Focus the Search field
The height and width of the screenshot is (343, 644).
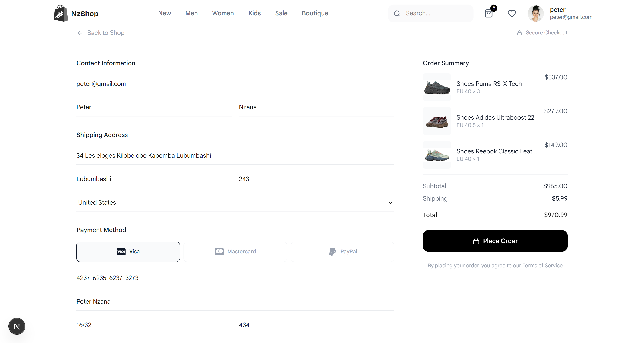tap(431, 13)
